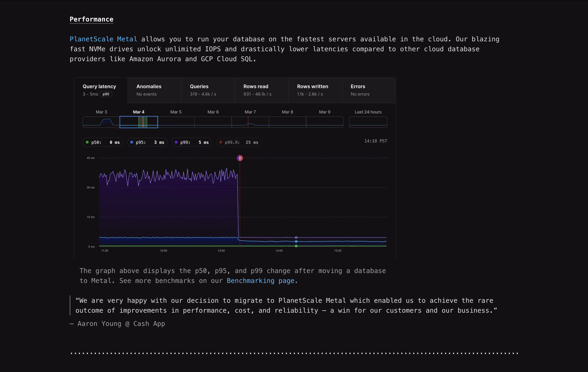Screen dimensions: 588x372
Task: Select the Mar 7 timeline preview
Action: tap(250, 122)
